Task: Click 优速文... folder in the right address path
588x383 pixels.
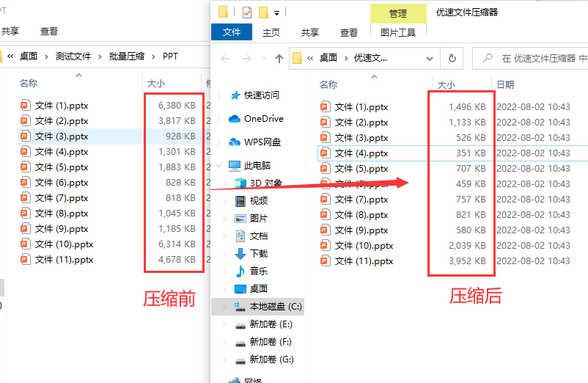Action: click(x=370, y=58)
